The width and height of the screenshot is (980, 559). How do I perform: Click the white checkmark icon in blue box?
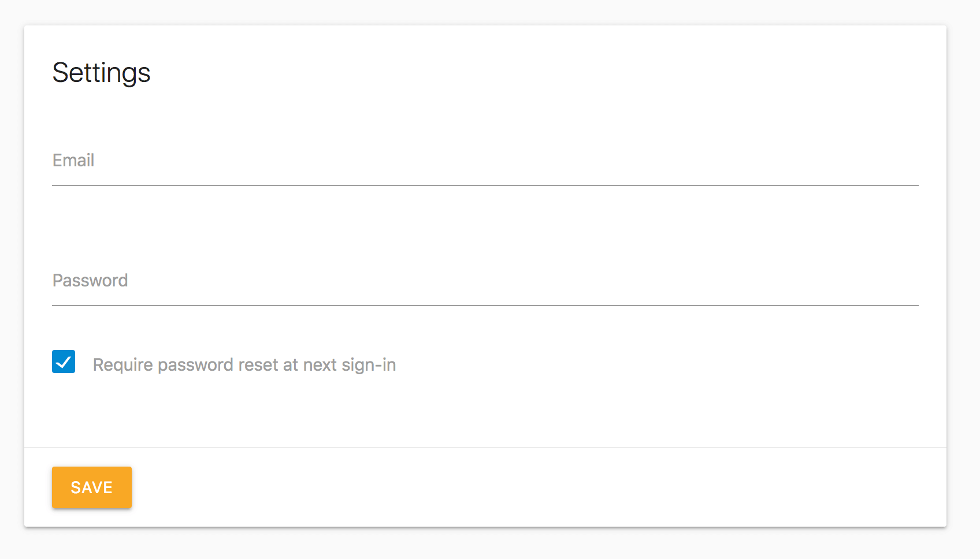[x=64, y=362]
